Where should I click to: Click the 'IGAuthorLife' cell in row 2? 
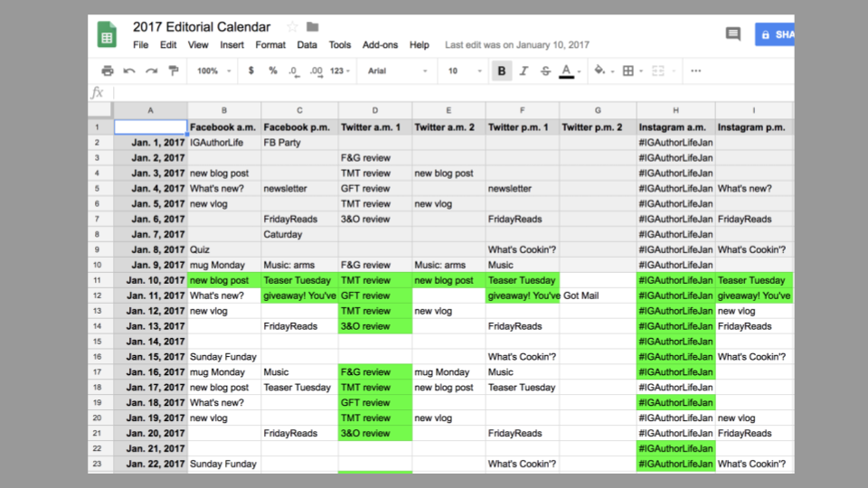pyautogui.click(x=223, y=142)
